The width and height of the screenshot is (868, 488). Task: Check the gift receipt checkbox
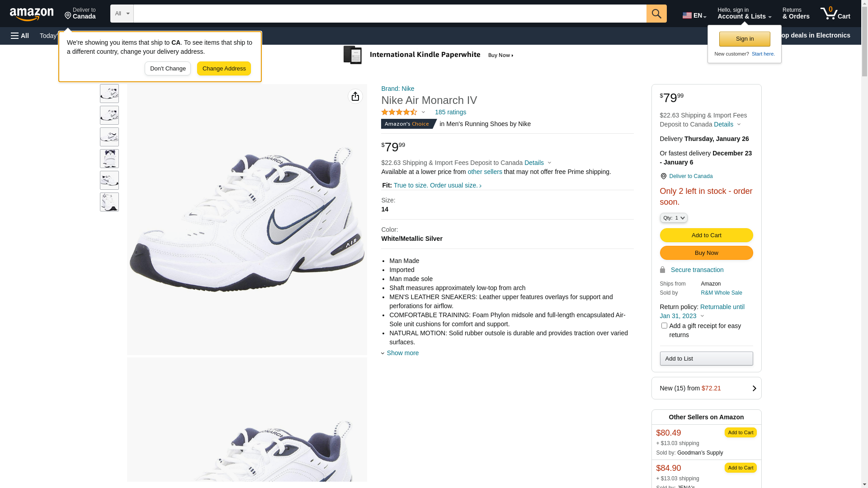[x=664, y=326]
